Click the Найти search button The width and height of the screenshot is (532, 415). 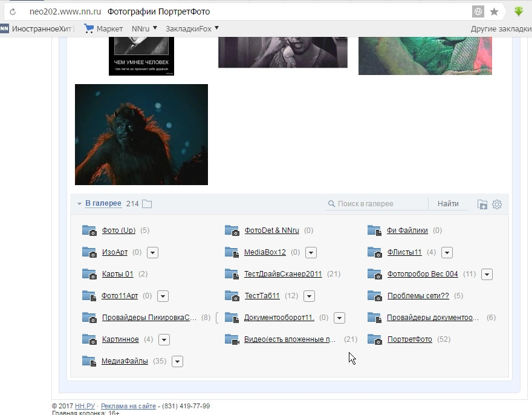pyautogui.click(x=448, y=204)
